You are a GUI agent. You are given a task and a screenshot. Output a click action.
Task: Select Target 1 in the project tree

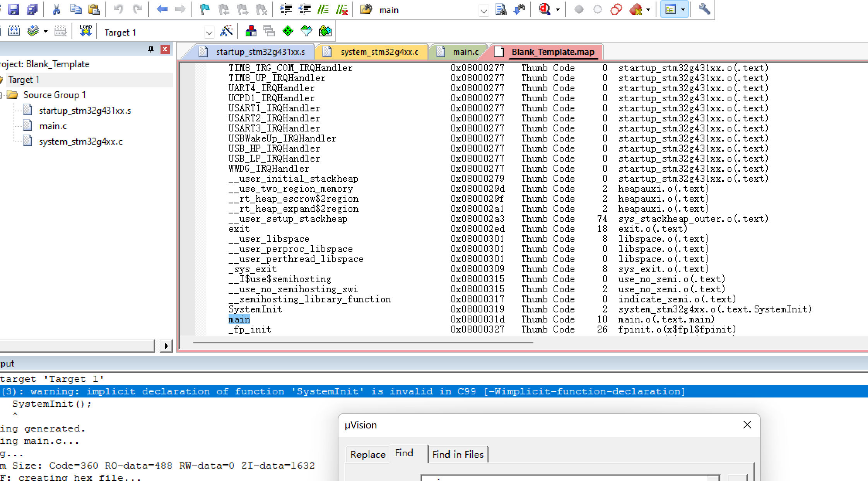pyautogui.click(x=24, y=80)
